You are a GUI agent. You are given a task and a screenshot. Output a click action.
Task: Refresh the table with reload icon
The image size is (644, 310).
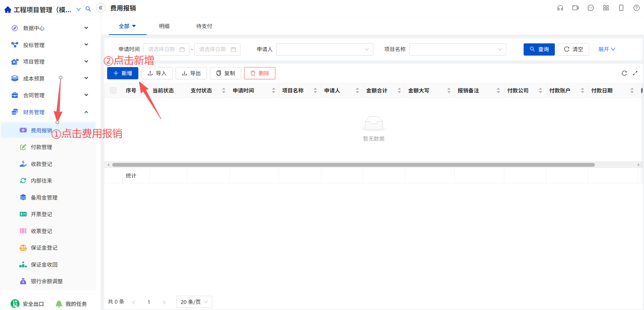(624, 73)
